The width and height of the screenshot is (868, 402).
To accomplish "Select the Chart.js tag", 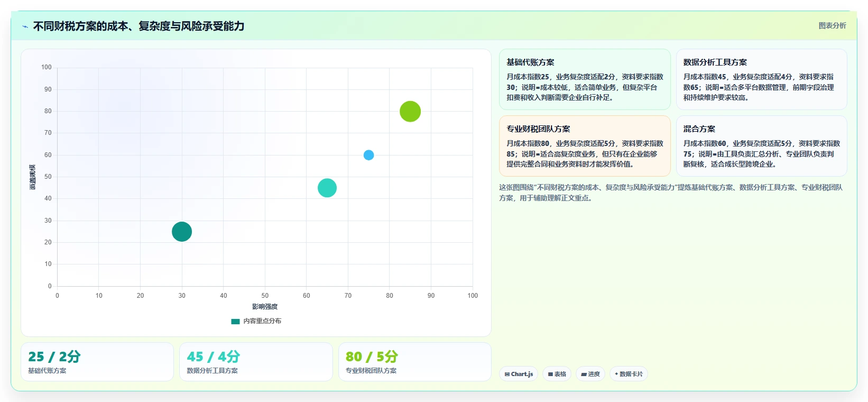I will pos(519,374).
